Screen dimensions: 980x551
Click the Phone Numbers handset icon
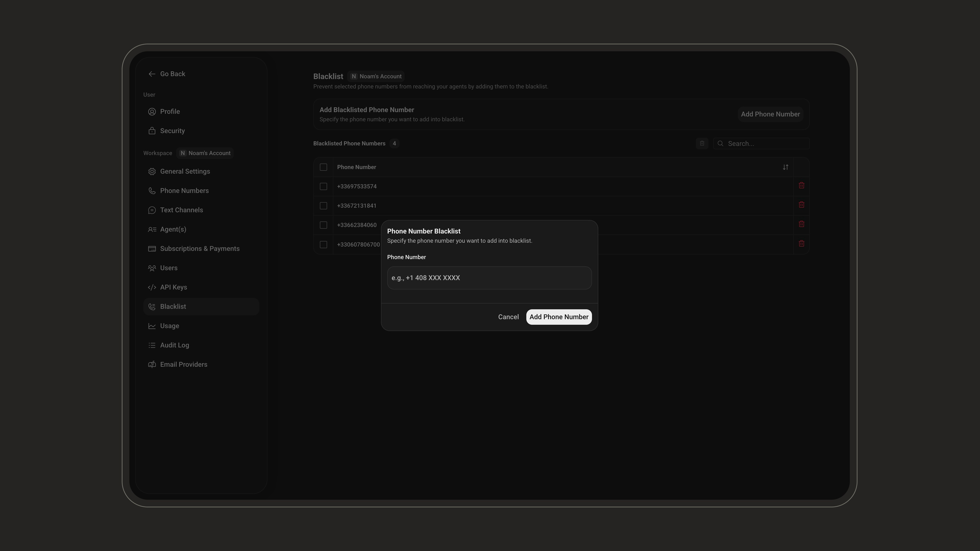coord(152,191)
